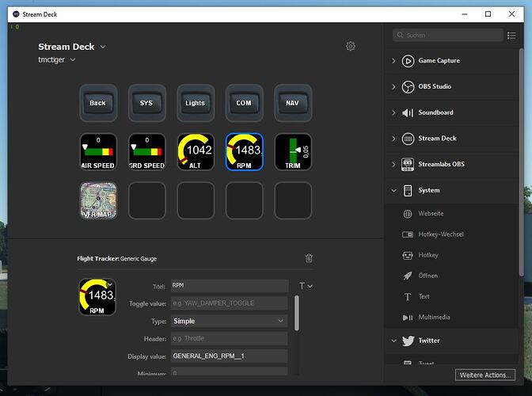Choose the Webseite globe action

[x=408, y=214]
